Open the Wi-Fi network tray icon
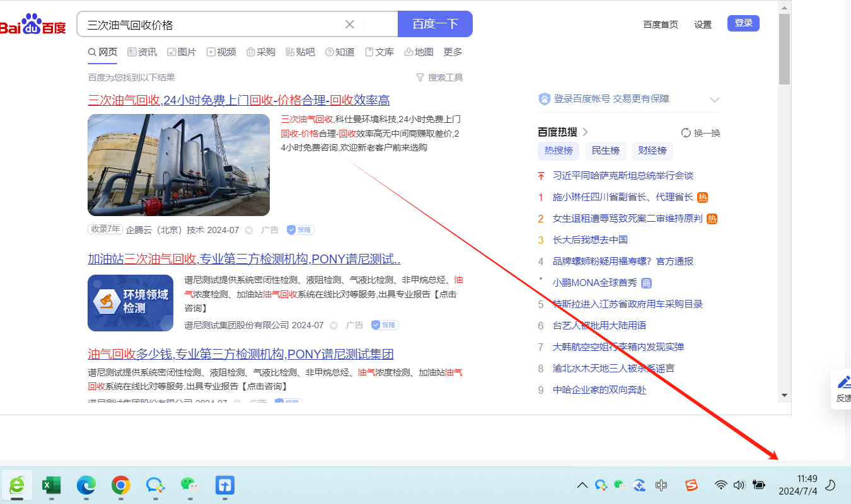This screenshot has width=851, height=504. tap(721, 485)
